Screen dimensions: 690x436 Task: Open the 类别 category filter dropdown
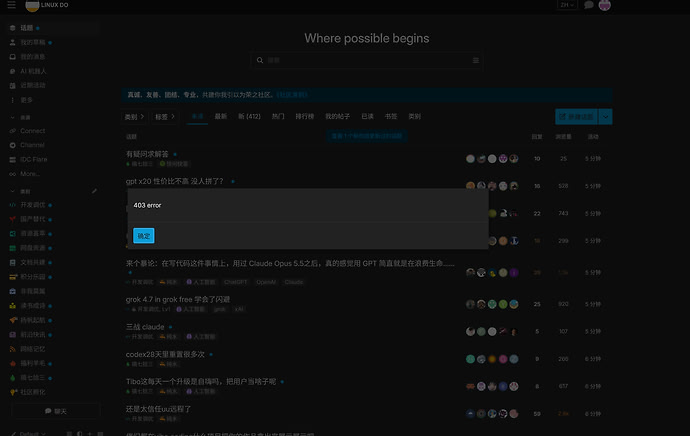134,117
